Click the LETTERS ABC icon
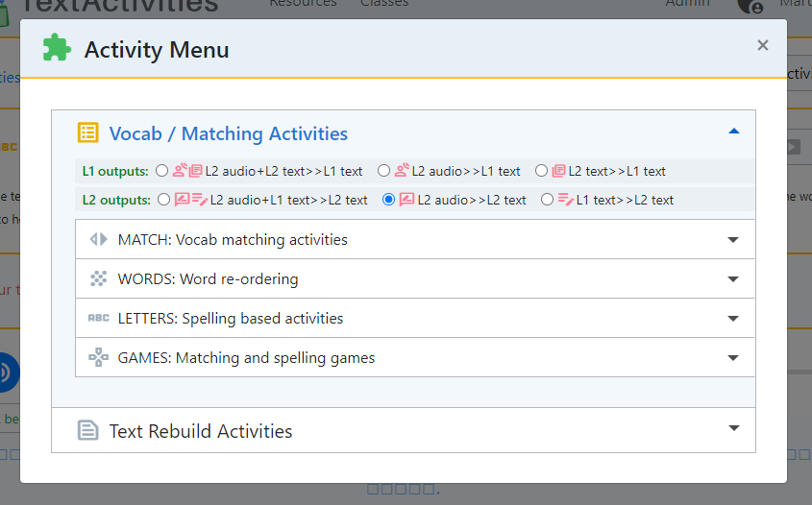 coord(98,318)
